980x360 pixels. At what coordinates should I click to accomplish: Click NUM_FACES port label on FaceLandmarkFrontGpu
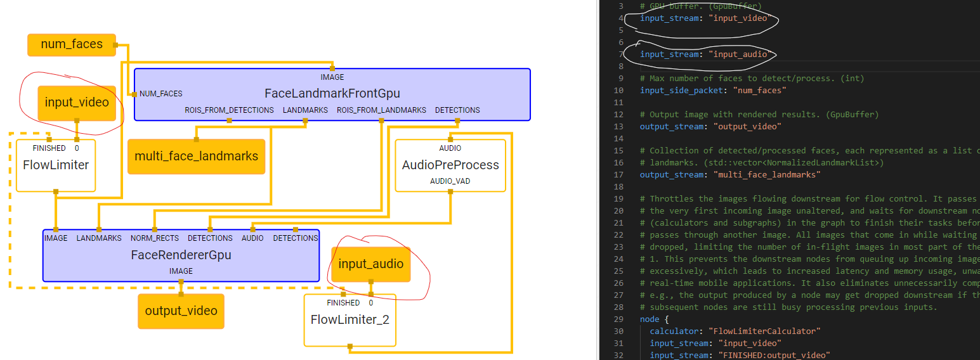pos(161,94)
